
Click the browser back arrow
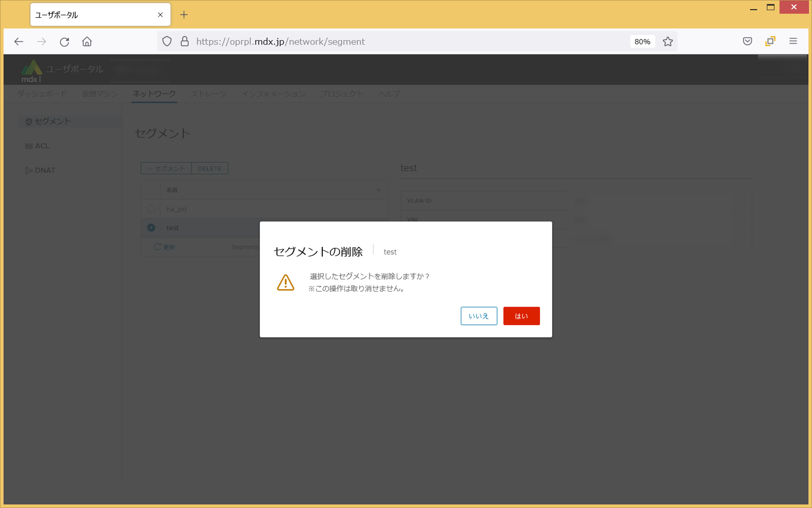point(19,42)
